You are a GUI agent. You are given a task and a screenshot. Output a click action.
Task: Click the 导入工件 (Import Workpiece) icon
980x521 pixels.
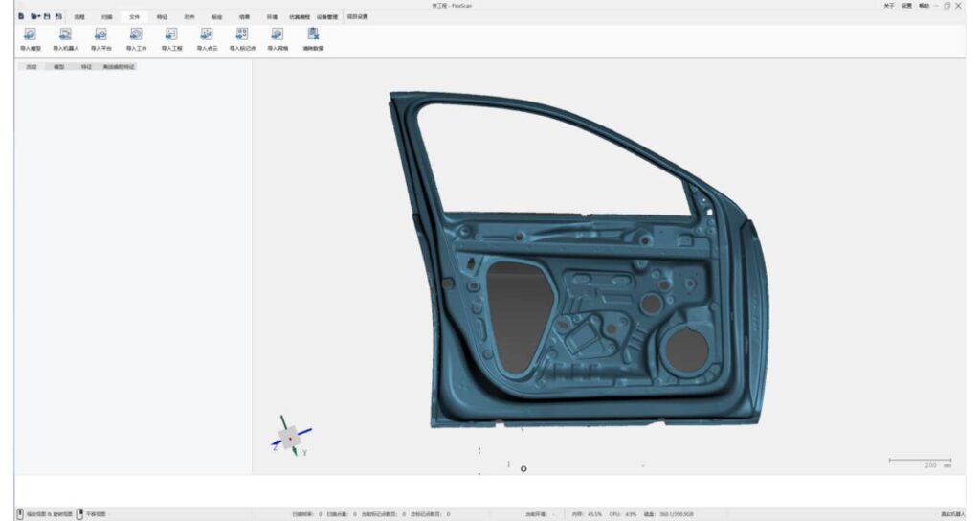click(136, 36)
